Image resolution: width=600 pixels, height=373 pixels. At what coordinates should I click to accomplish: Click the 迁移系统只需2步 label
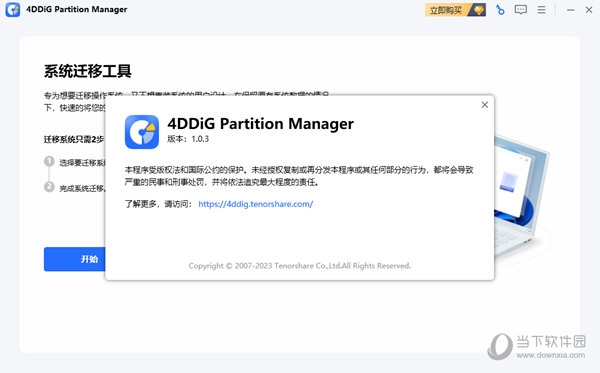[x=74, y=139]
